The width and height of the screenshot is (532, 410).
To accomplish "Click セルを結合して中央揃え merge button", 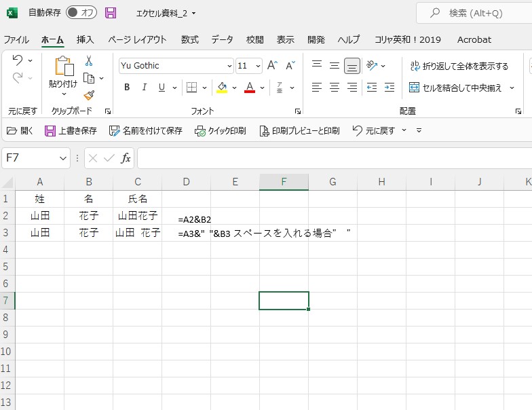I will (x=455, y=88).
